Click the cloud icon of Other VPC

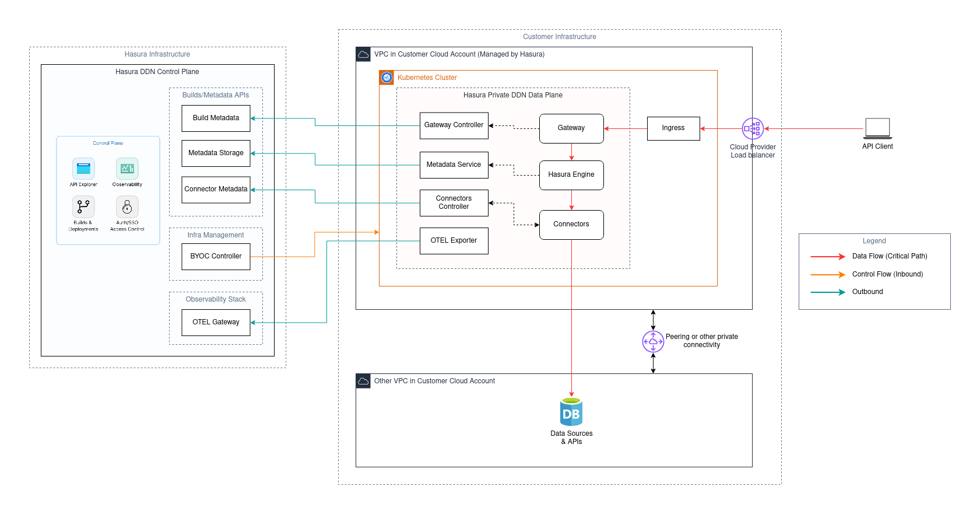(x=363, y=381)
